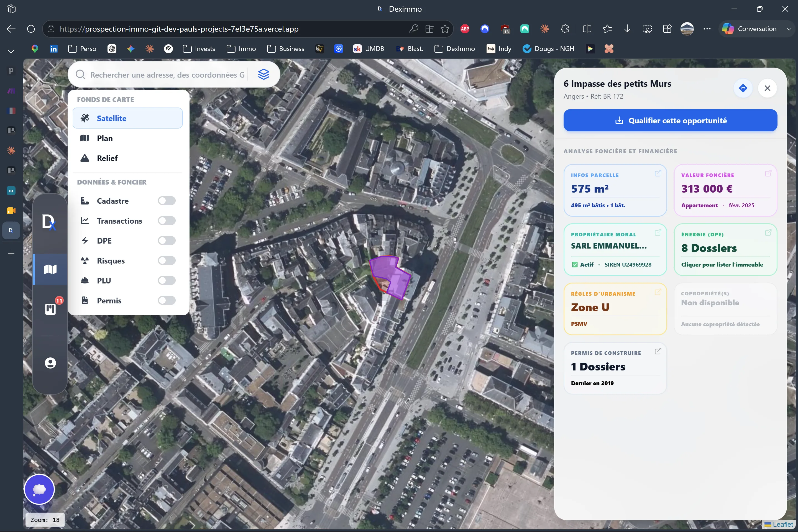This screenshot has height=532, width=798.
Task: Refresh the browser page
Action: [31, 29]
